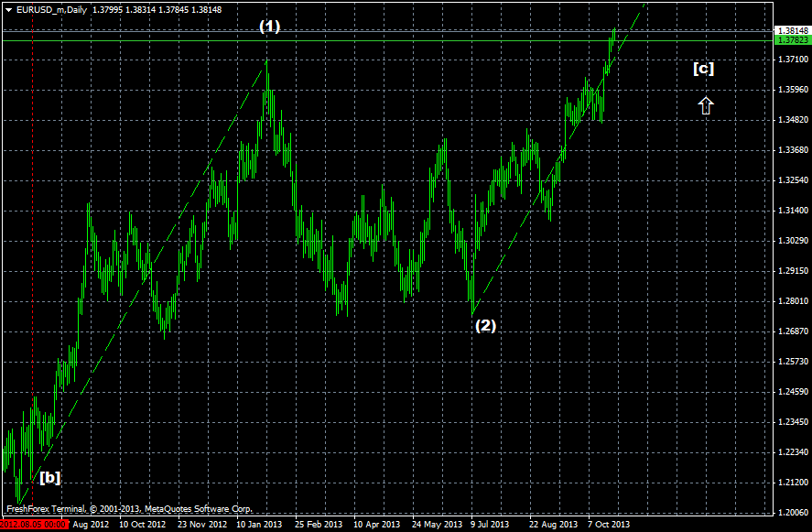Screen dimensions: 812x532
Task: Select the (2) wave label
Action: point(484,325)
